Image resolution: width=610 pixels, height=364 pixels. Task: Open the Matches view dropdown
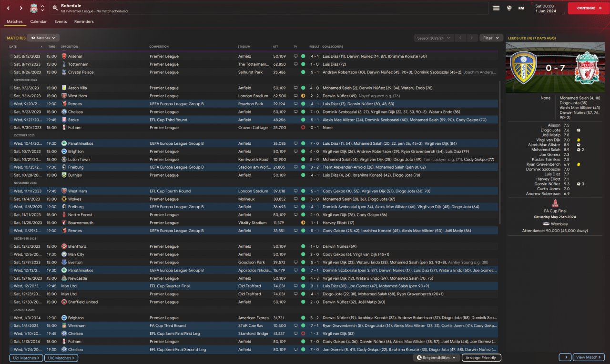point(43,38)
